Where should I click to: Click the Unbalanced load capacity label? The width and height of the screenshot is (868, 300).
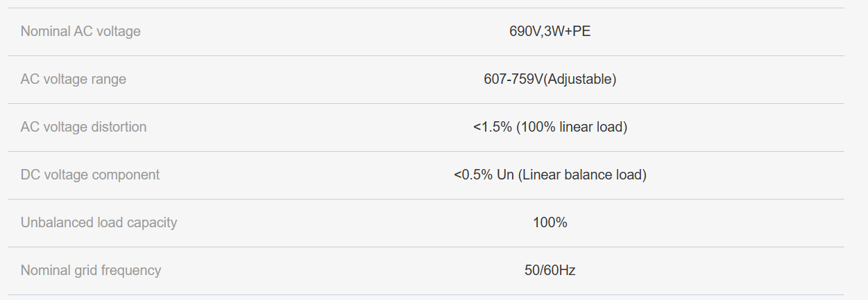tap(99, 222)
